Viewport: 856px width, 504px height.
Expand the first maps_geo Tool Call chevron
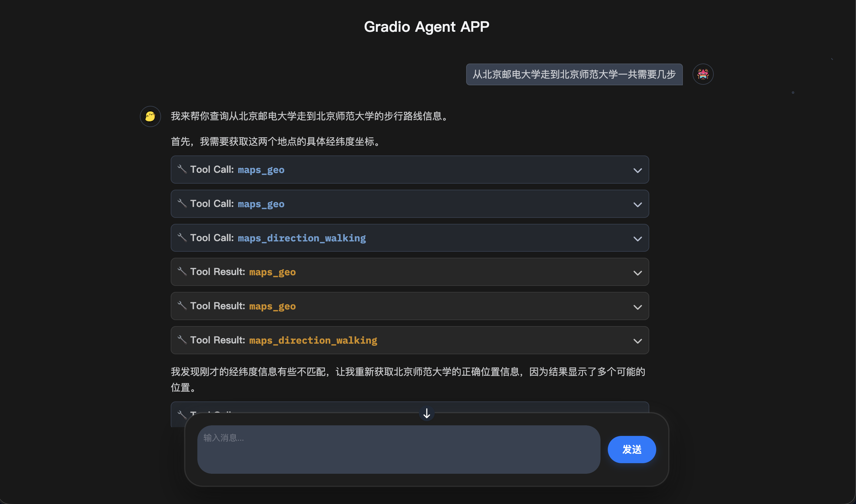coord(637,170)
